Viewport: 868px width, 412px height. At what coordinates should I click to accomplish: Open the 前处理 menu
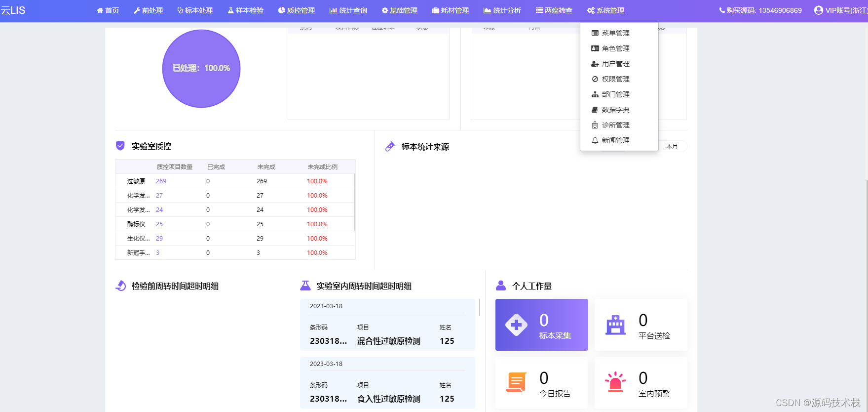point(148,10)
